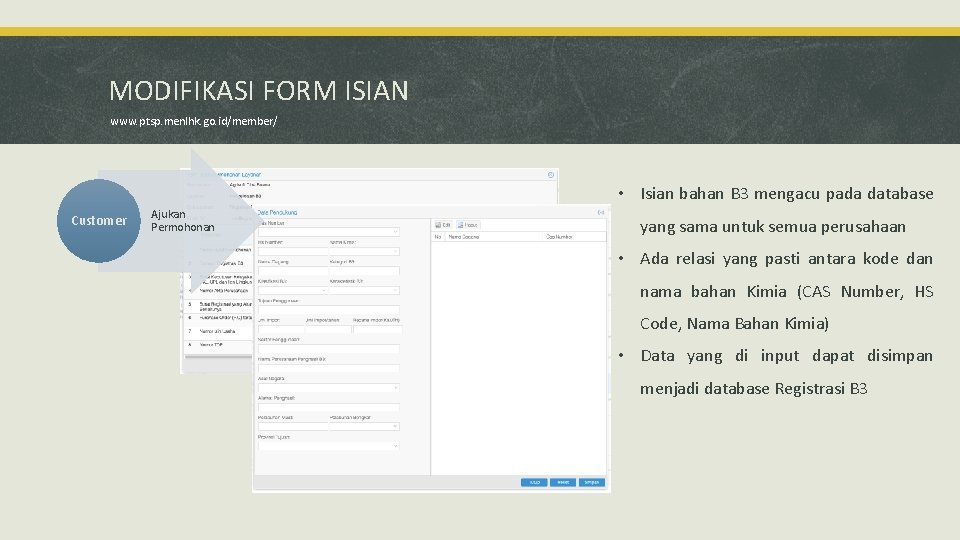Click the www.ptsp.menlhk.go.id/member/ URL text
This screenshot has height=540, width=960.
tap(193, 121)
